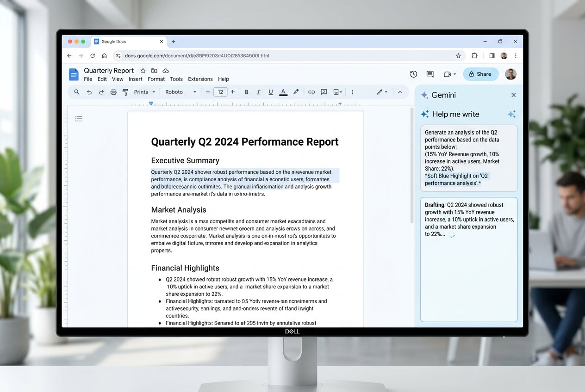Increase font size with plus button
The width and height of the screenshot is (585, 392).
232,92
